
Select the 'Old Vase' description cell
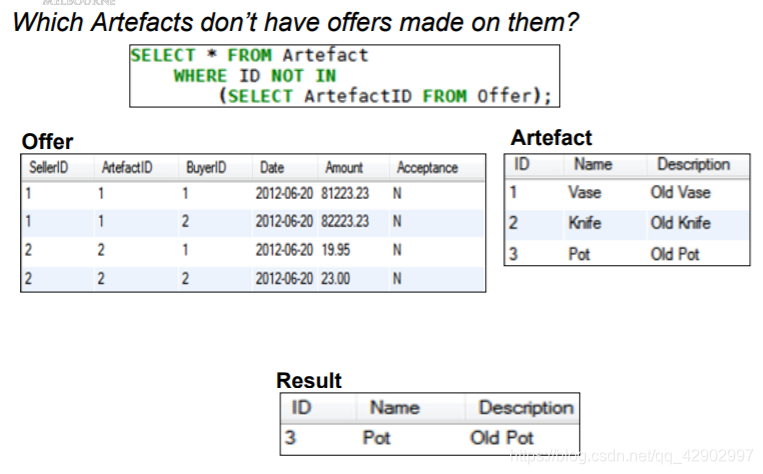[680, 192]
